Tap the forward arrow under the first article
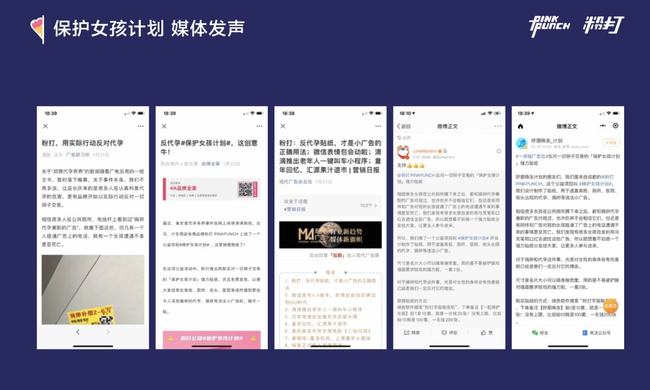 (x=107, y=332)
